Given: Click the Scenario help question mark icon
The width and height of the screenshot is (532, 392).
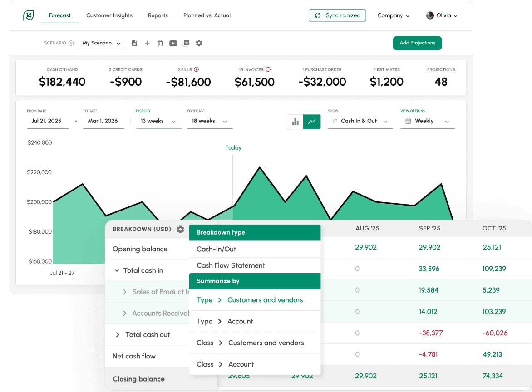Looking at the screenshot, I should click(71, 43).
